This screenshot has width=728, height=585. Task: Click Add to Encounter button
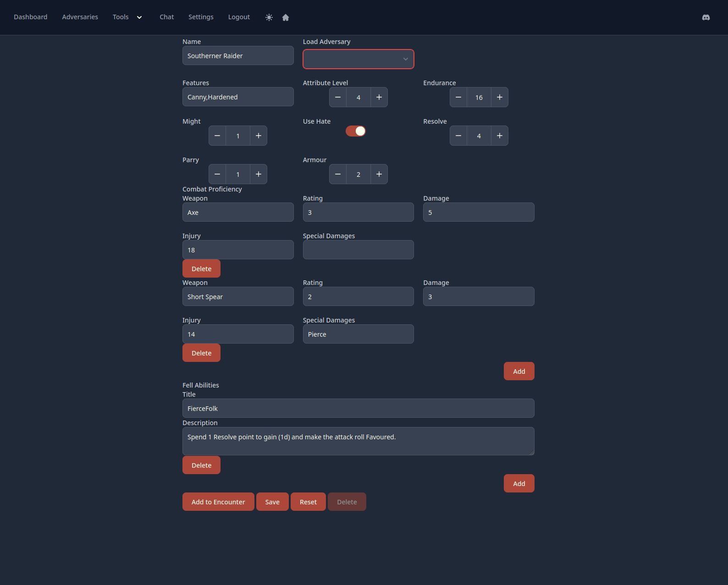tap(218, 502)
